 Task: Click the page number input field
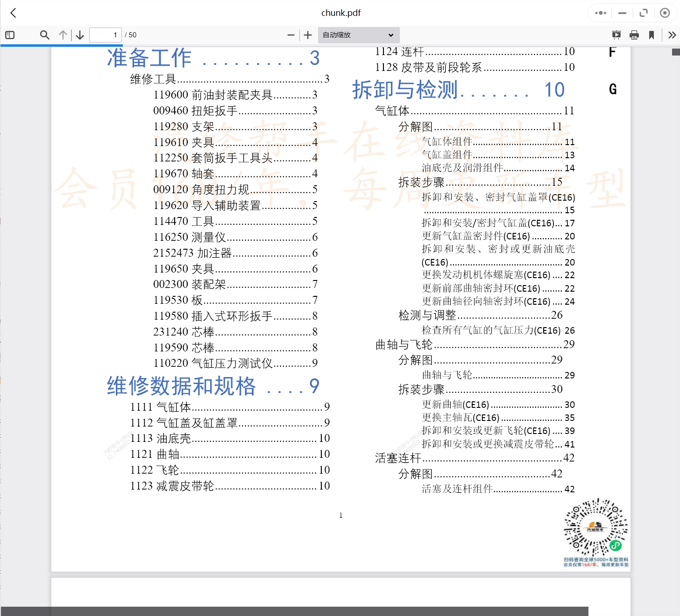point(105,35)
